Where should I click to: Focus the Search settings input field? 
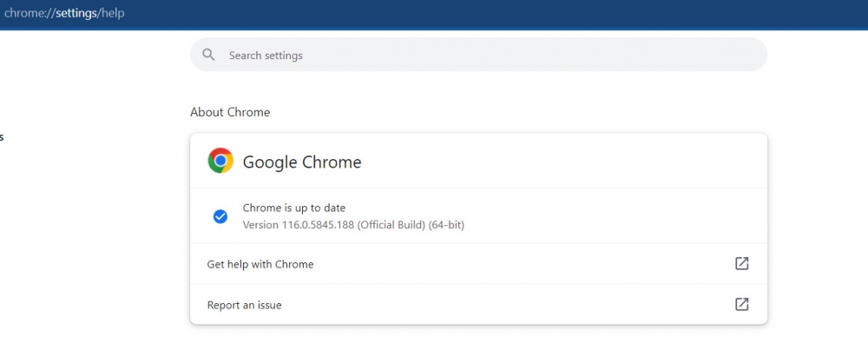pos(486,55)
